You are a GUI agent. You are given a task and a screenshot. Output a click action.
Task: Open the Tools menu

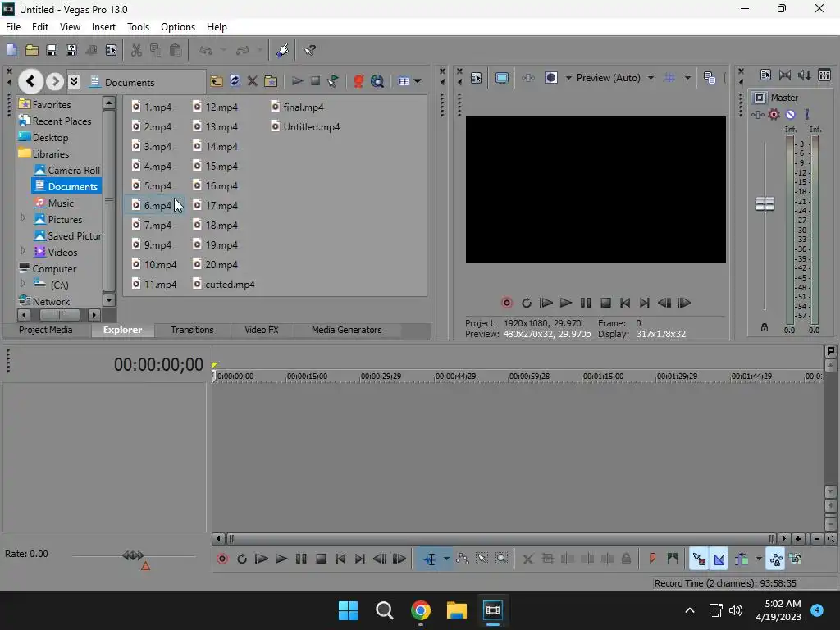[138, 27]
